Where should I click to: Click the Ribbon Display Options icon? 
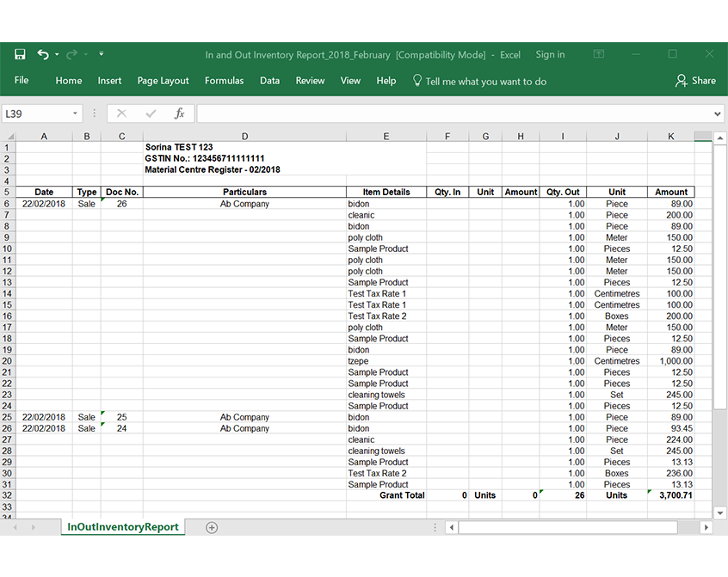[599, 54]
